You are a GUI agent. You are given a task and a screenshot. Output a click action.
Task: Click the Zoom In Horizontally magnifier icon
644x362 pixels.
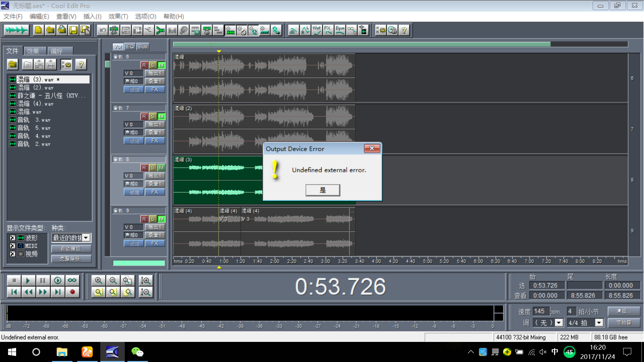pos(98,280)
